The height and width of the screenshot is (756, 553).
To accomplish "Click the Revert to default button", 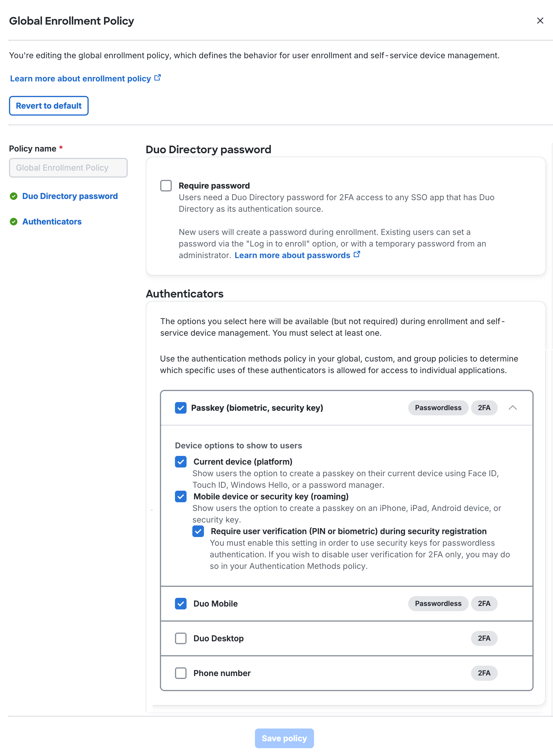I will click(x=49, y=106).
